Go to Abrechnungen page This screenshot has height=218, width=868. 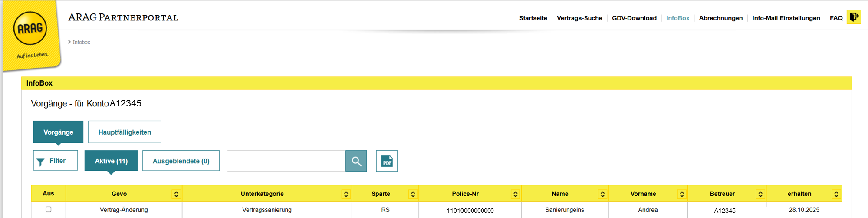click(720, 18)
